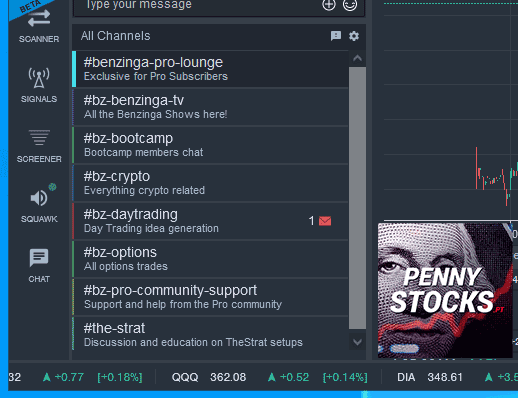This screenshot has height=398, width=518.
Task: Click the channel list scroll down arrow
Action: (357, 342)
